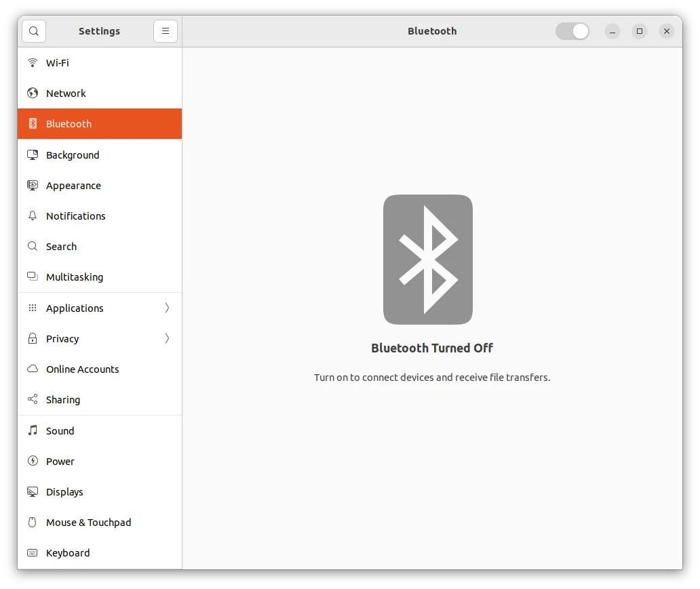Click the Privacy lock icon
The image size is (700, 589).
(x=33, y=338)
